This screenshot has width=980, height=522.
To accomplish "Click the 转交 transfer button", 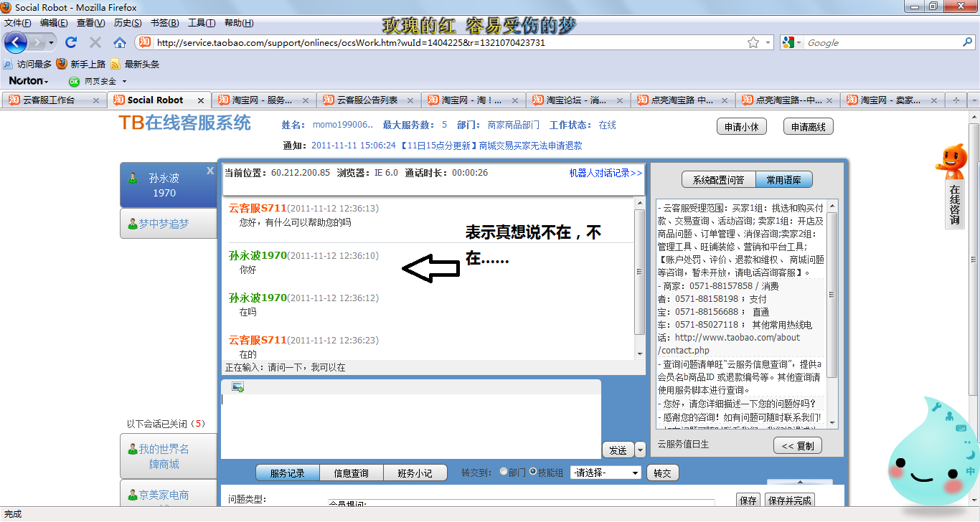I will [x=662, y=473].
